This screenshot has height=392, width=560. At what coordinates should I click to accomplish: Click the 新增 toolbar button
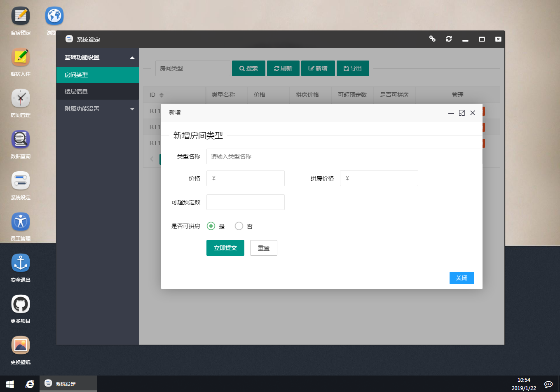tap(318, 68)
